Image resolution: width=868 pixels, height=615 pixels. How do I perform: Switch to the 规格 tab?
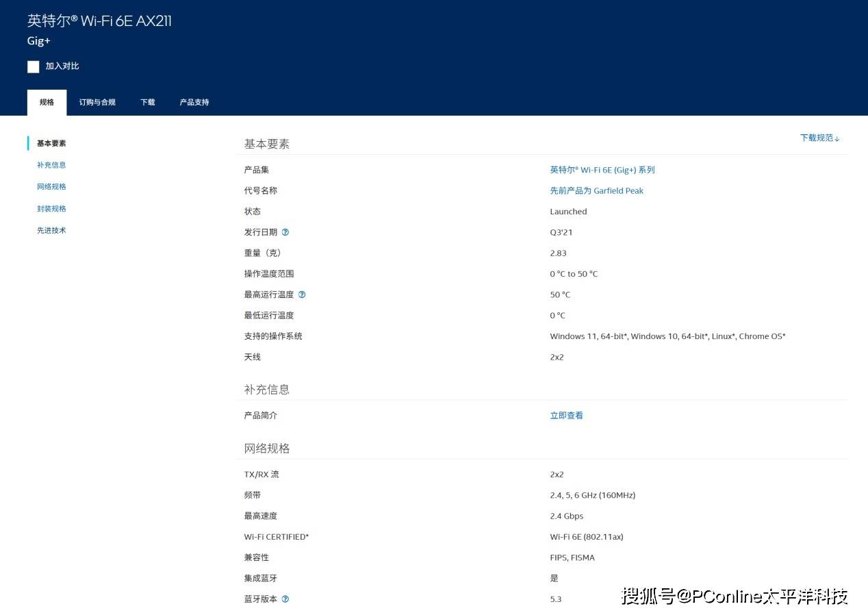[x=47, y=103]
